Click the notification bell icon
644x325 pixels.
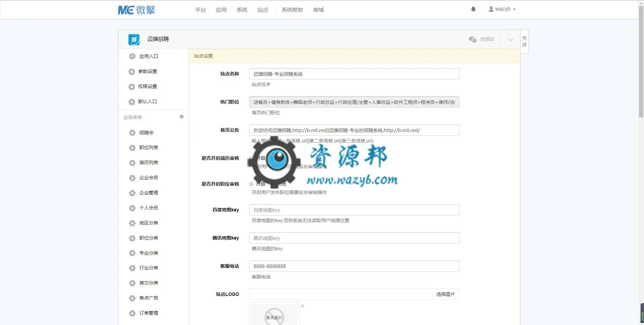[473, 9]
